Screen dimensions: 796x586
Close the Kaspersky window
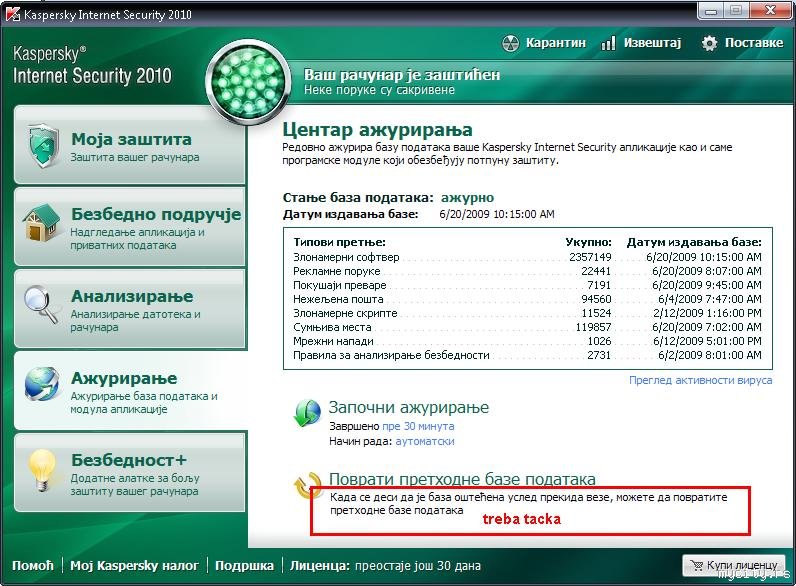(770, 11)
